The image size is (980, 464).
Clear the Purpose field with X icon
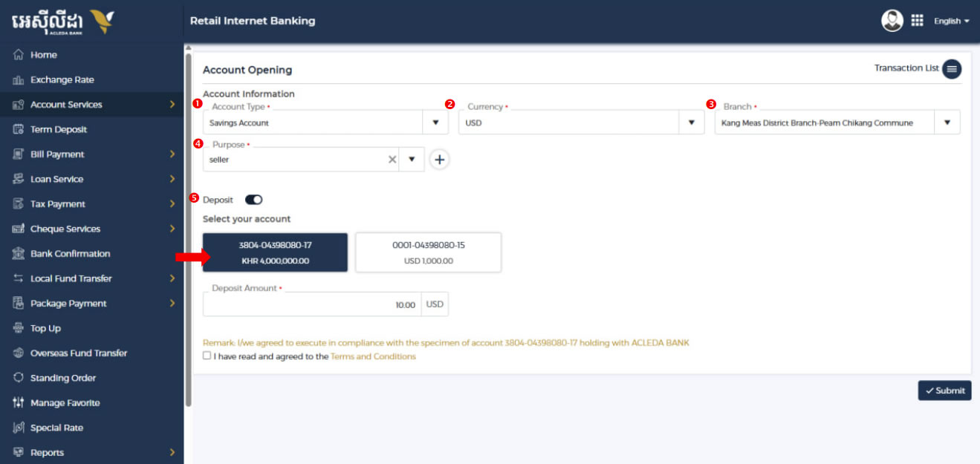pos(392,160)
